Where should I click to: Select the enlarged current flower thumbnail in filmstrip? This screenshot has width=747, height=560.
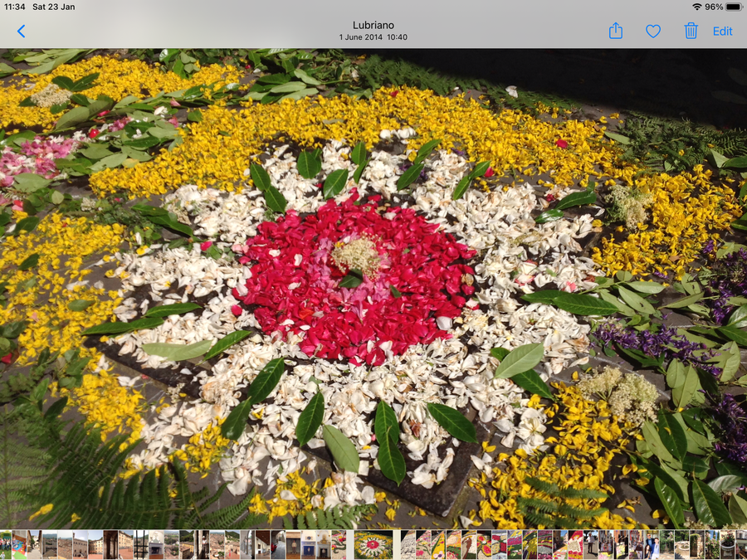[373, 545]
